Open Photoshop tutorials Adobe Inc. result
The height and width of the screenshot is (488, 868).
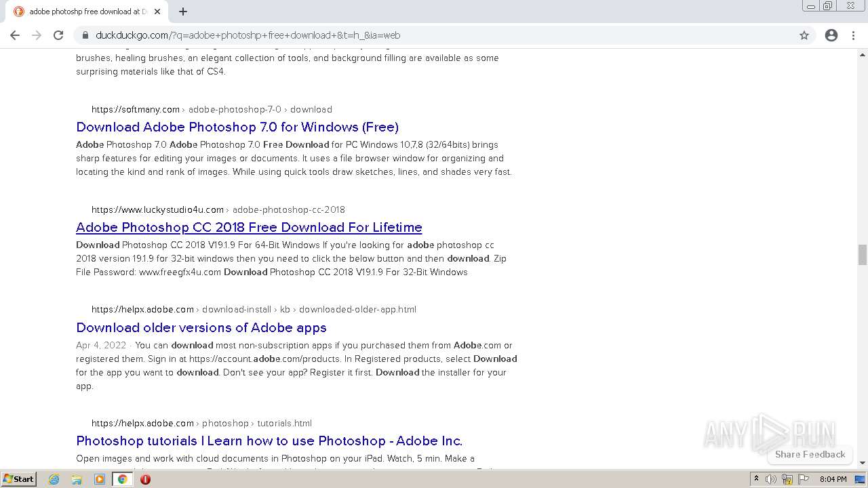tap(269, 441)
